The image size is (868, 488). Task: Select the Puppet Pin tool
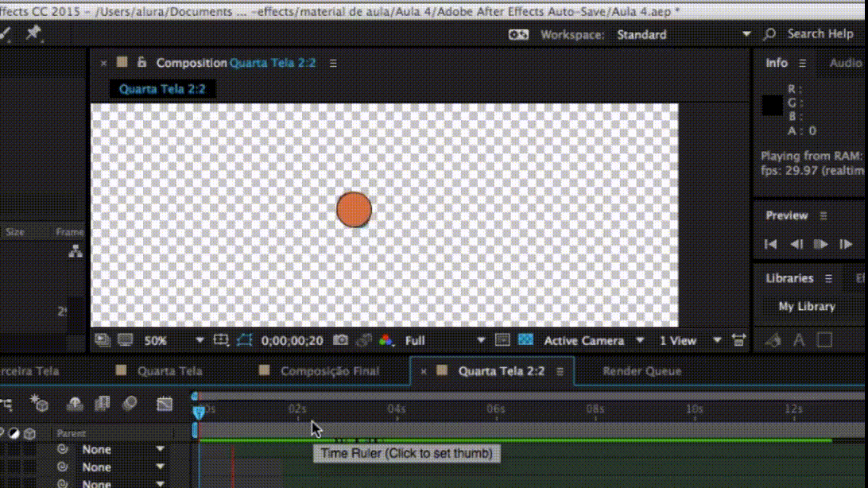(x=33, y=33)
